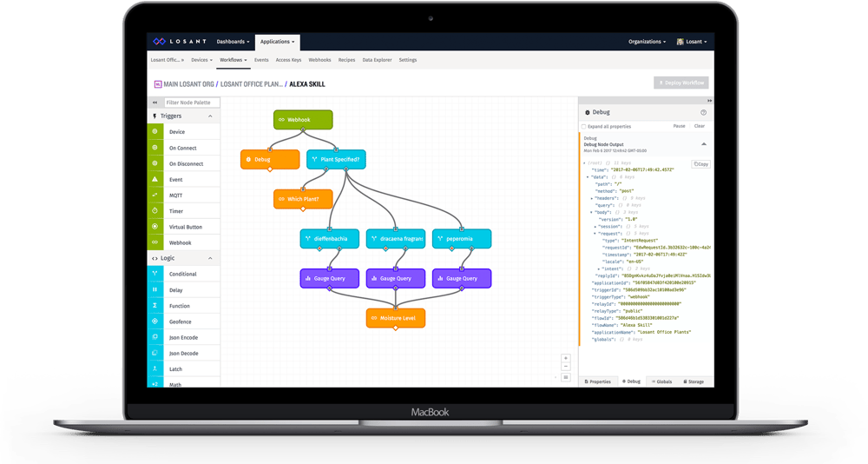Choose the Delay pause icon

click(155, 289)
